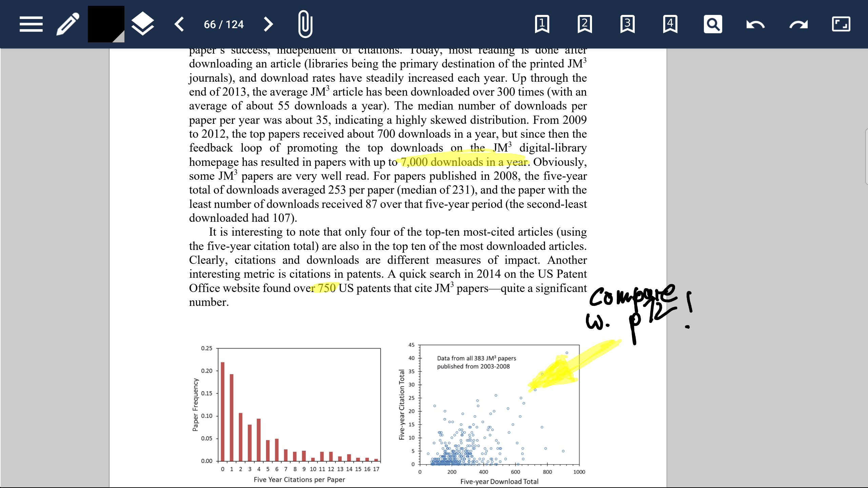Screen dimensions: 868x488
Task: Jump to bookmark 3
Action: pos(627,24)
